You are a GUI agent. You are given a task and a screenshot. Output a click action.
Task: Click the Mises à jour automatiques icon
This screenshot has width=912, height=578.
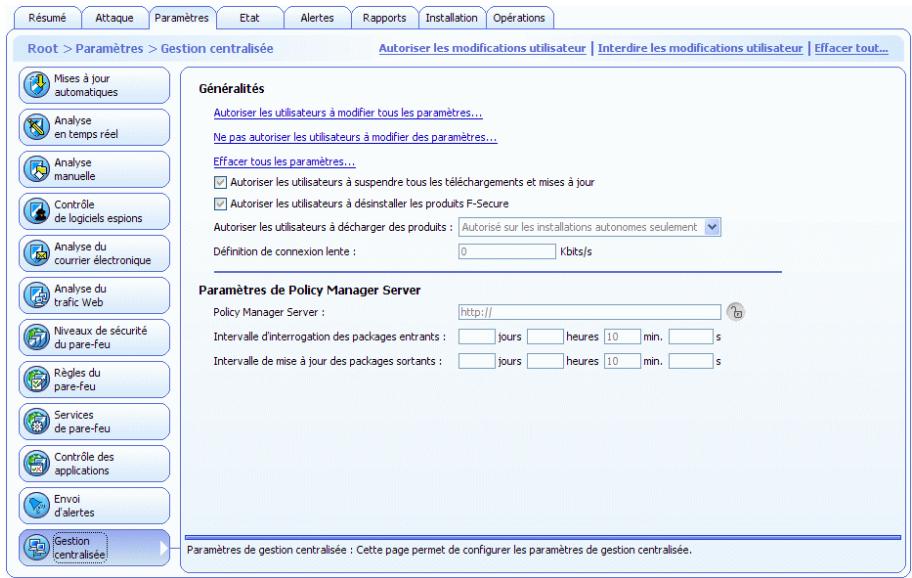[36, 85]
